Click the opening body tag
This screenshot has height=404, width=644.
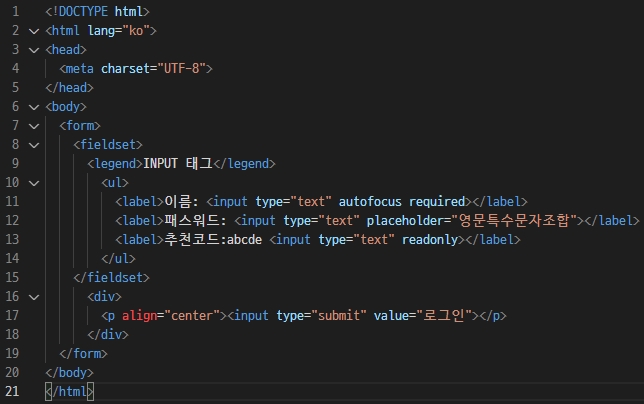coord(66,107)
